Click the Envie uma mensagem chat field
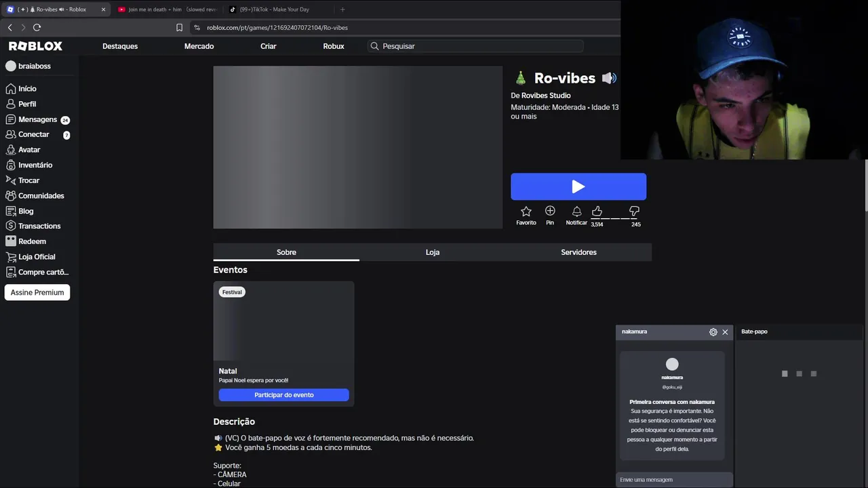The image size is (868, 488). pyautogui.click(x=674, y=480)
